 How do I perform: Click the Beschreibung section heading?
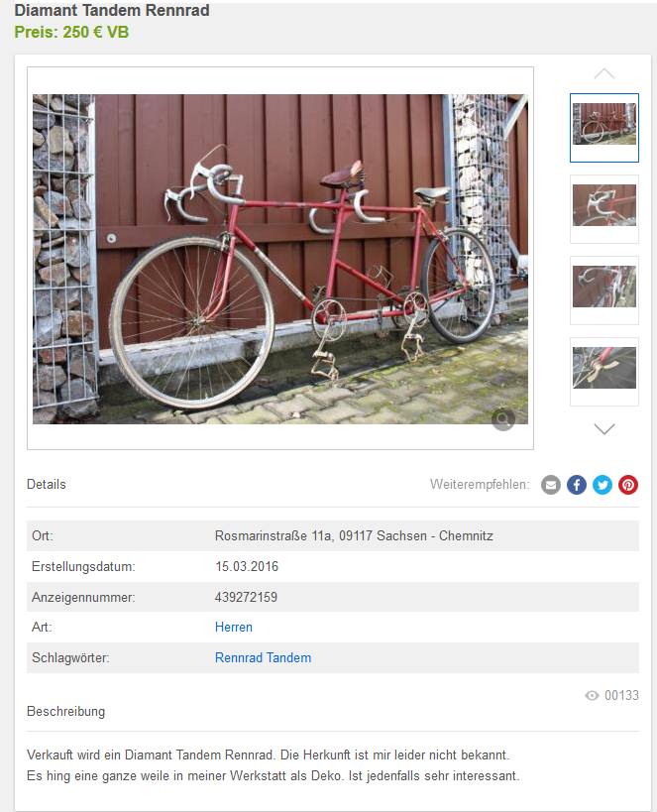65,712
